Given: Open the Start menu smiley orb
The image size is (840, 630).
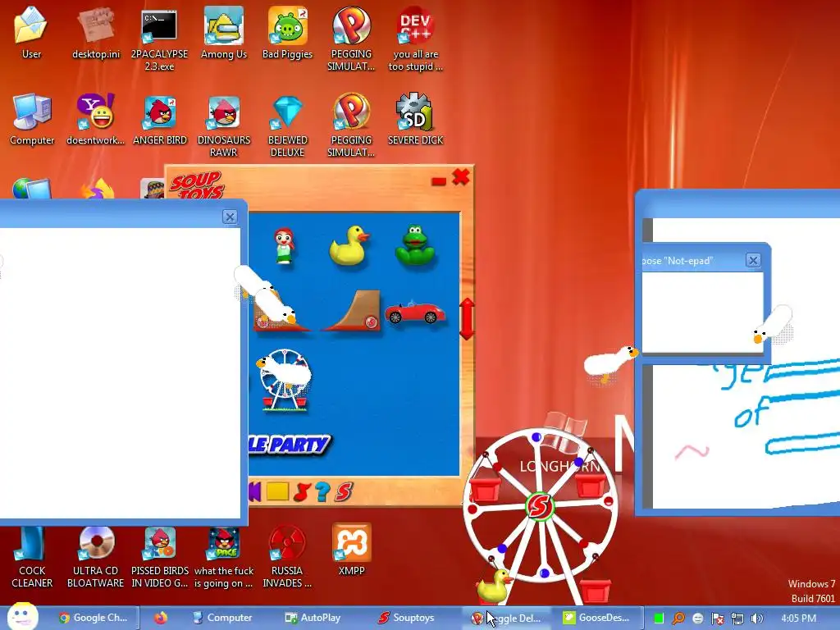Looking at the screenshot, I should tap(22, 616).
